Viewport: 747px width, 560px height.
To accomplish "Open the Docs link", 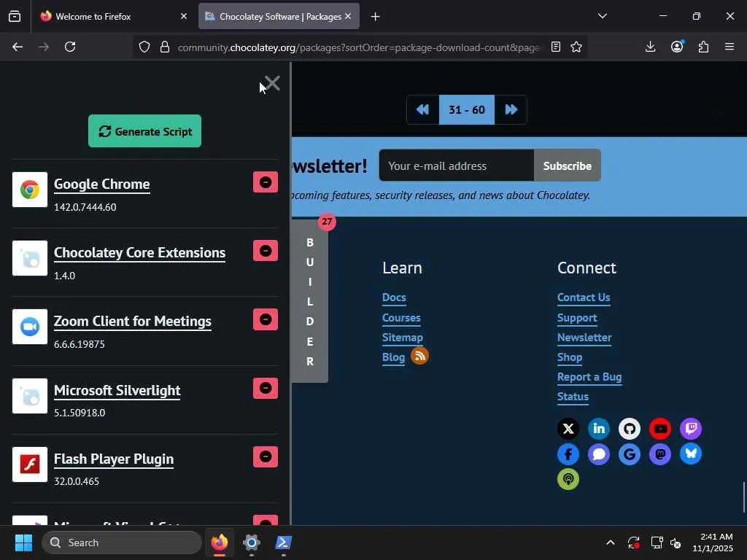I will (x=394, y=297).
